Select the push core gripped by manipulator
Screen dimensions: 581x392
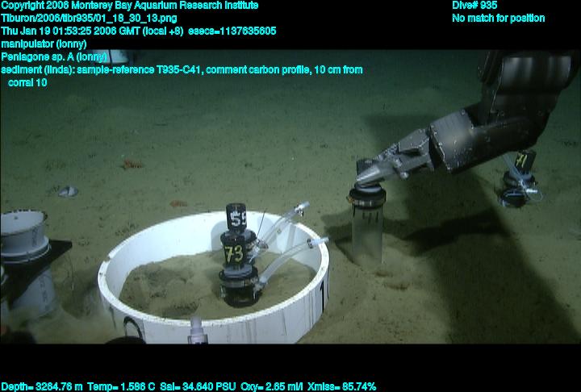pos(368,226)
